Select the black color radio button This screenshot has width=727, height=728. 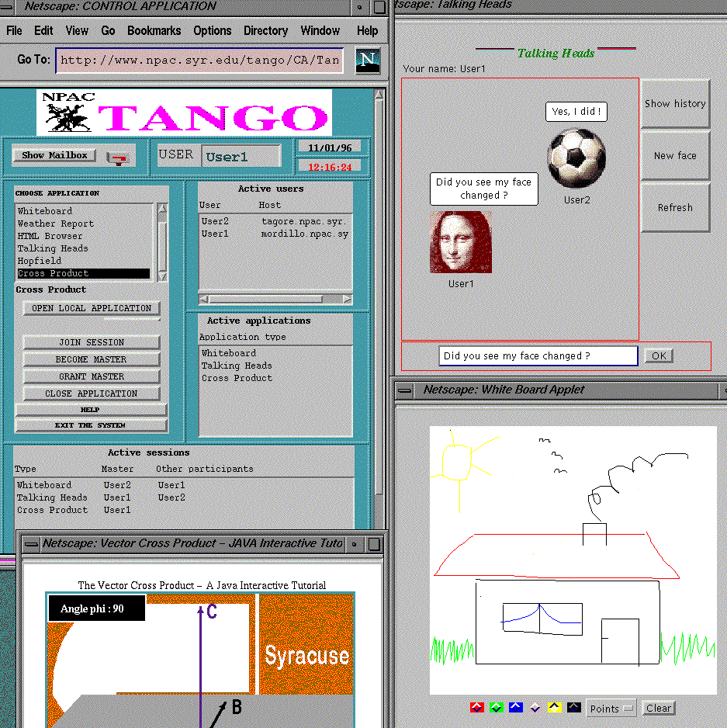(574, 708)
